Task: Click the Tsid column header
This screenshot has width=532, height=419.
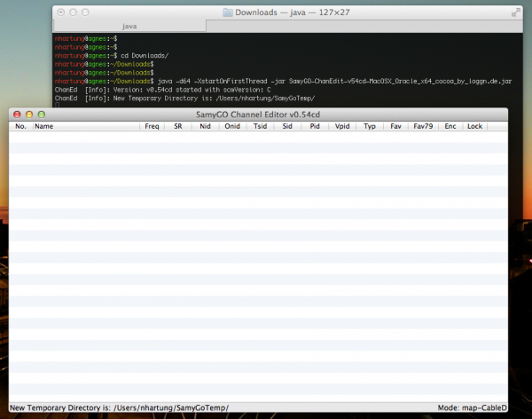Action: point(260,126)
